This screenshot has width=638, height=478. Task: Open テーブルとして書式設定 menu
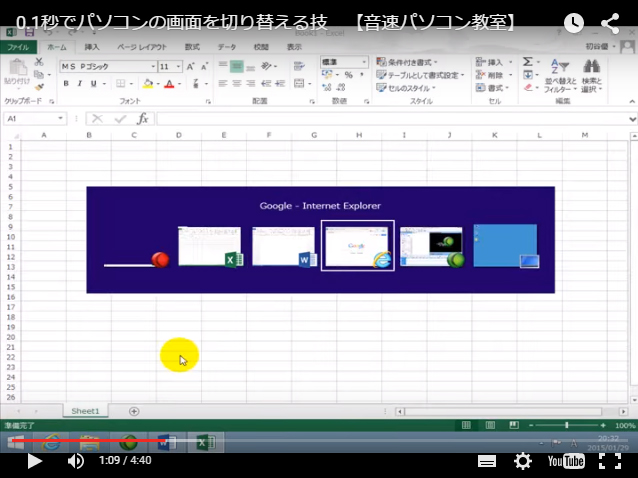pyautogui.click(x=420, y=75)
